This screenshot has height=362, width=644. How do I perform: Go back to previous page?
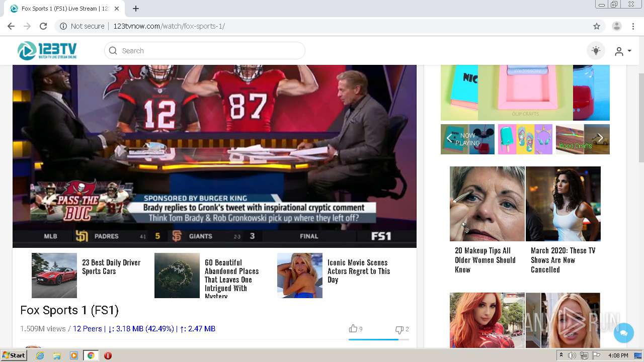11,26
